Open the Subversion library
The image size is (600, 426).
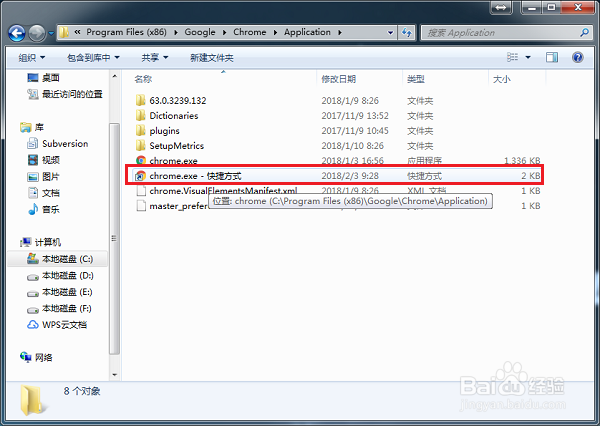[58, 144]
